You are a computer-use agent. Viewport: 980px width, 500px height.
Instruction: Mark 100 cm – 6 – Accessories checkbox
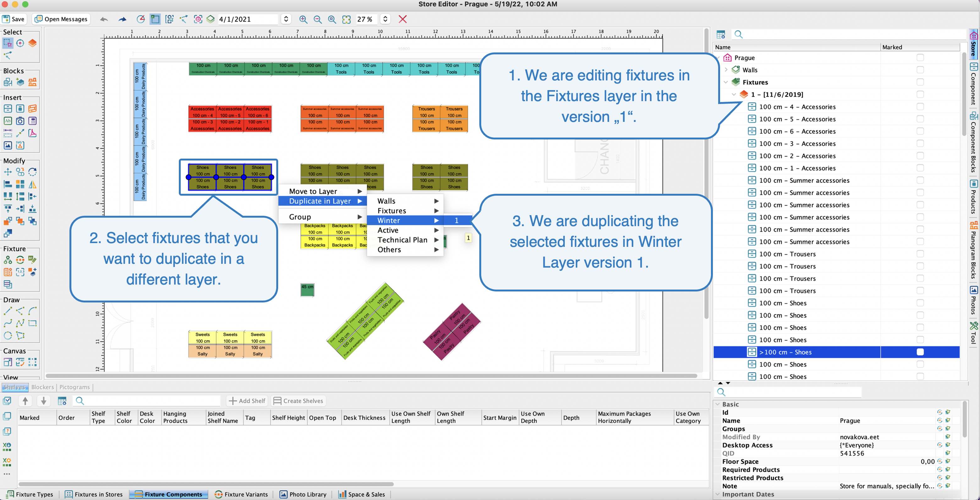coord(920,131)
